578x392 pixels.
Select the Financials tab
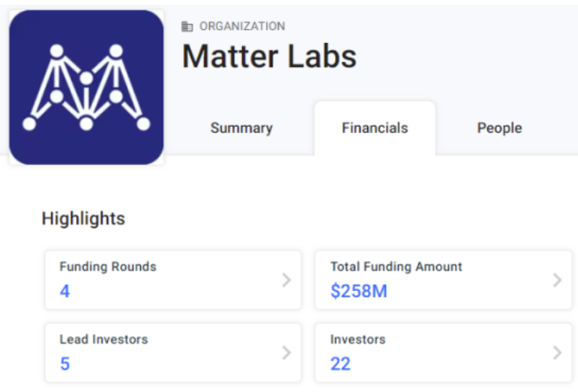coord(374,128)
